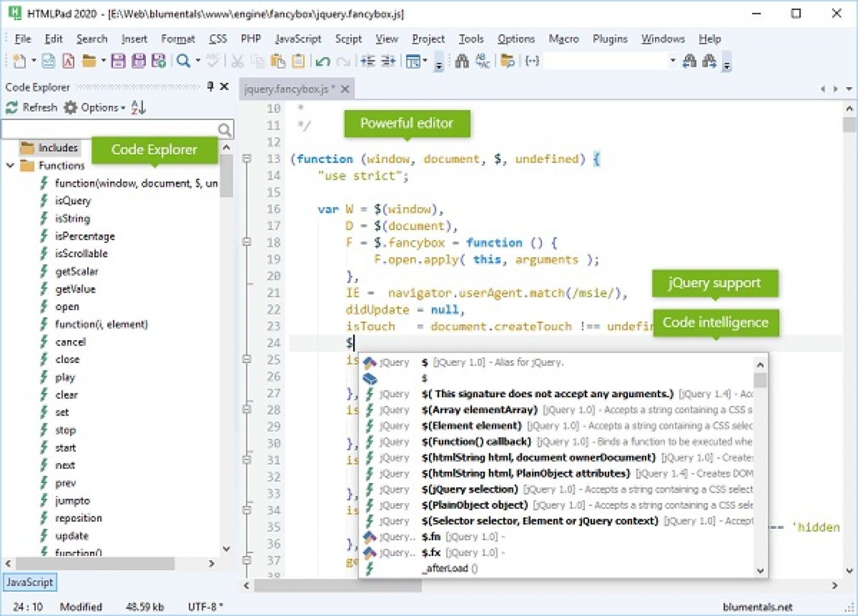The image size is (858, 616).
Task: Toggle alphabetical sort in Code Explorer
Action: pos(138,107)
